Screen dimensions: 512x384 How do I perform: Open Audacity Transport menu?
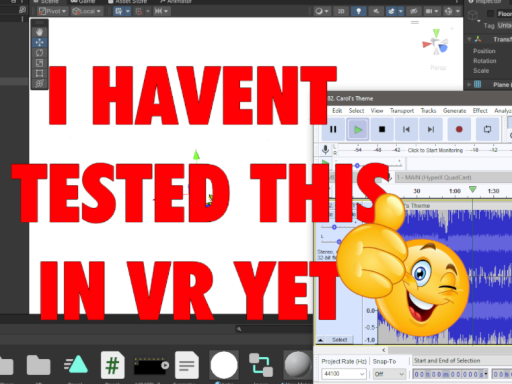(402, 111)
